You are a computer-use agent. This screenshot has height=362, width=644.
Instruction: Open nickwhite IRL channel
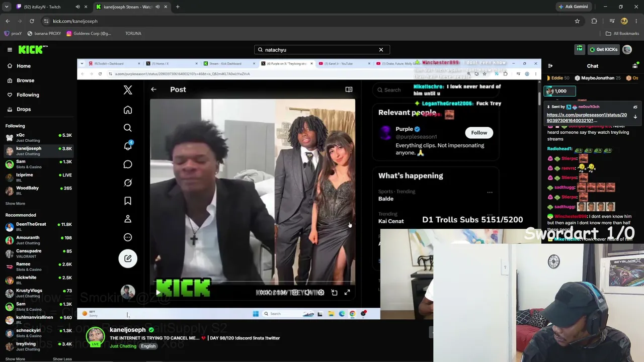coord(38,280)
